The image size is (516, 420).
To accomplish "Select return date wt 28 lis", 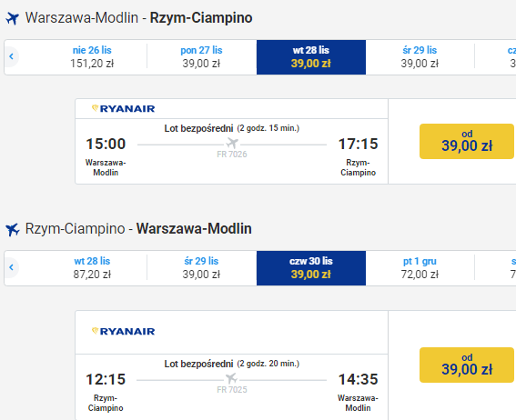I will (92, 268).
